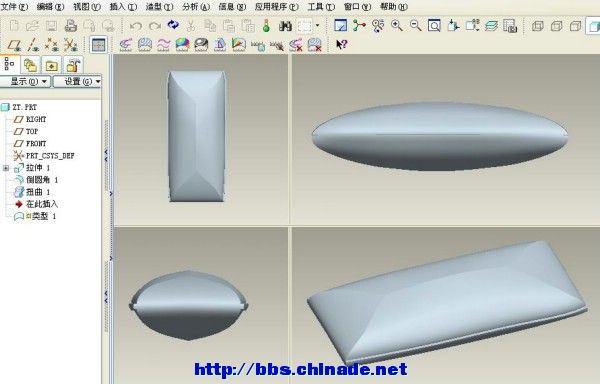Click the context help arrow icon
This screenshot has height=384, width=600.
click(341, 44)
